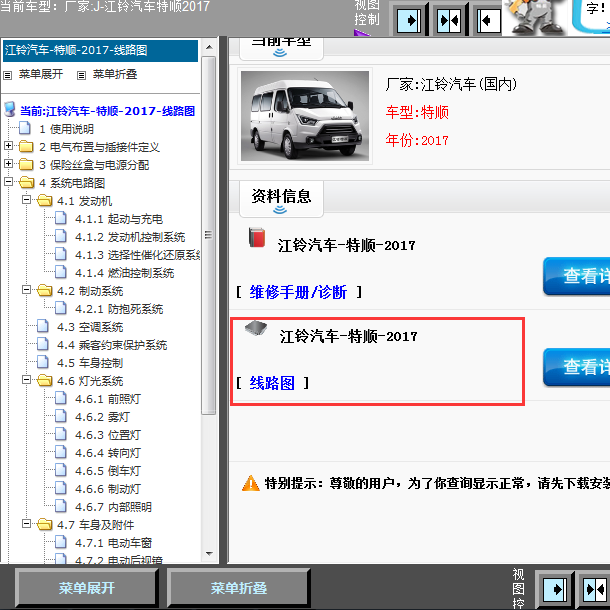Screen dimensions: 610x610
Task: Click the top view-control left arrow icon
Action: (489, 19)
